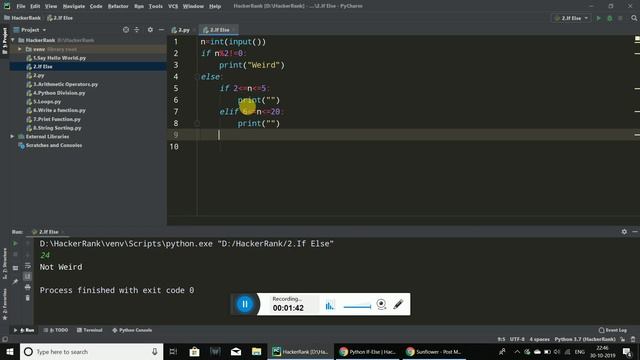Click the pen annotation icon in recorder

pyautogui.click(x=398, y=304)
